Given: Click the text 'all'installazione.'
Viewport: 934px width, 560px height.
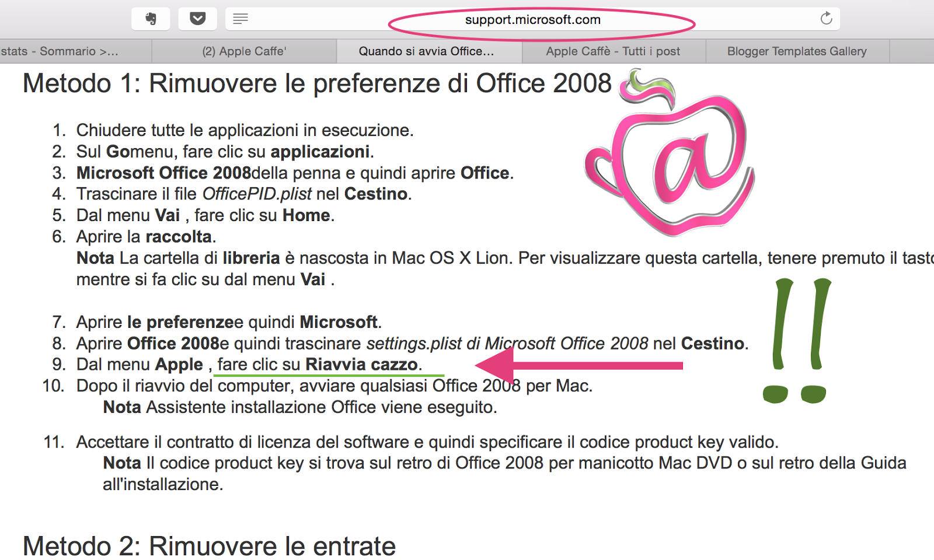Looking at the screenshot, I should point(163,485).
